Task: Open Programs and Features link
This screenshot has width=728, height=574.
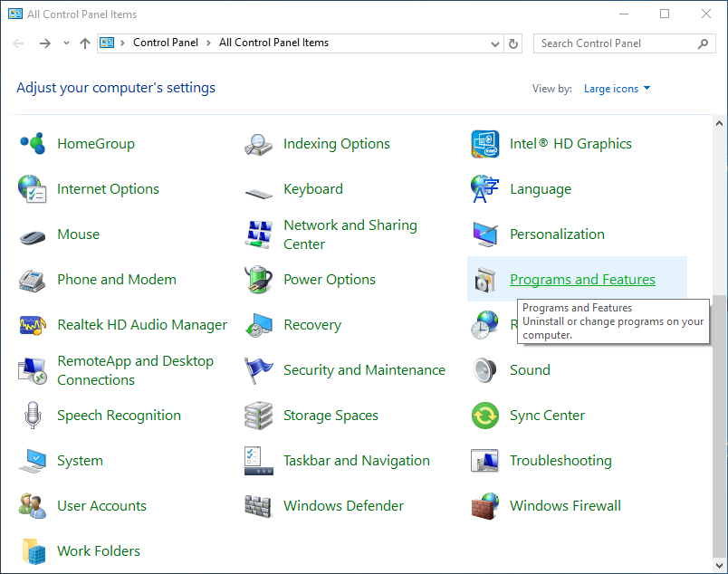Action: (x=583, y=280)
